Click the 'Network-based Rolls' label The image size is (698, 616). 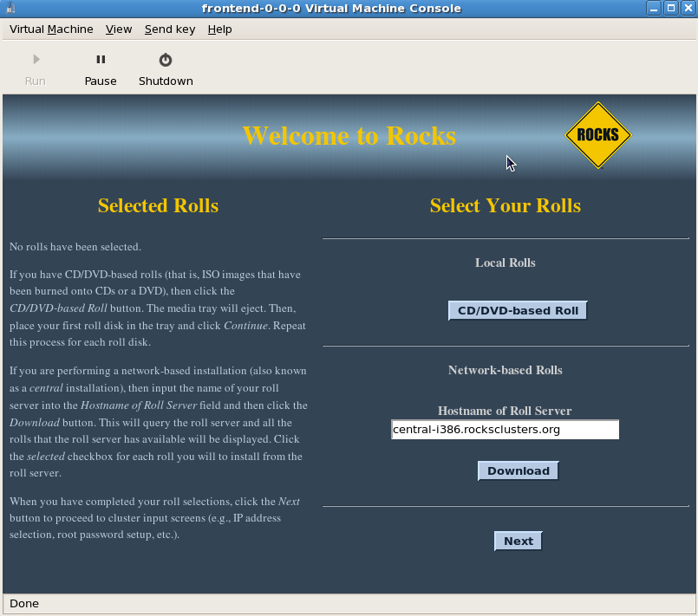(506, 370)
